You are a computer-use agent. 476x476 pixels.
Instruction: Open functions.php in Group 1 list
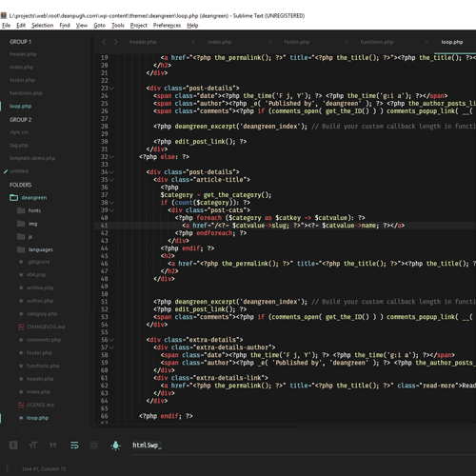26,93
